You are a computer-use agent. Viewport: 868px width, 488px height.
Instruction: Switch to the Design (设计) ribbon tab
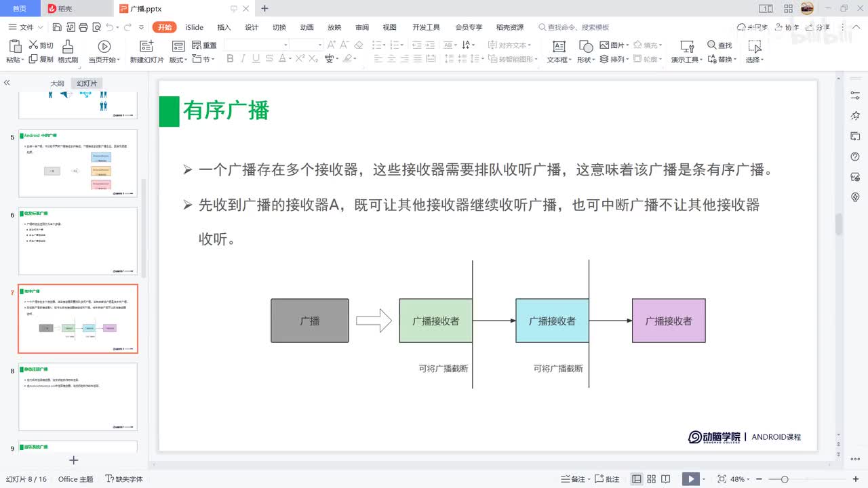click(x=252, y=27)
